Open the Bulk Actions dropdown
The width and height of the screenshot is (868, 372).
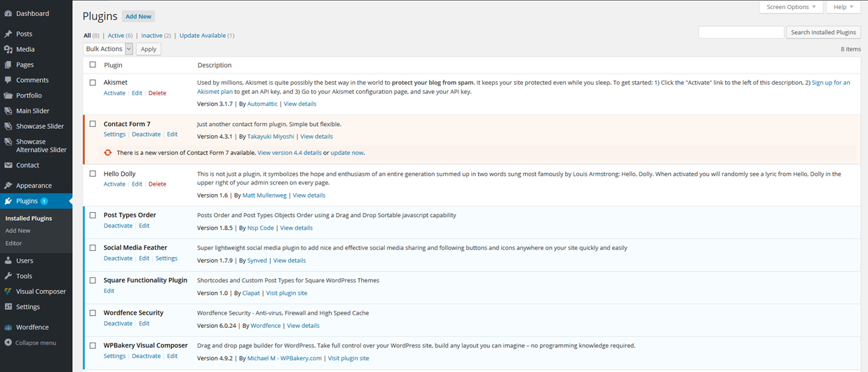coord(108,49)
